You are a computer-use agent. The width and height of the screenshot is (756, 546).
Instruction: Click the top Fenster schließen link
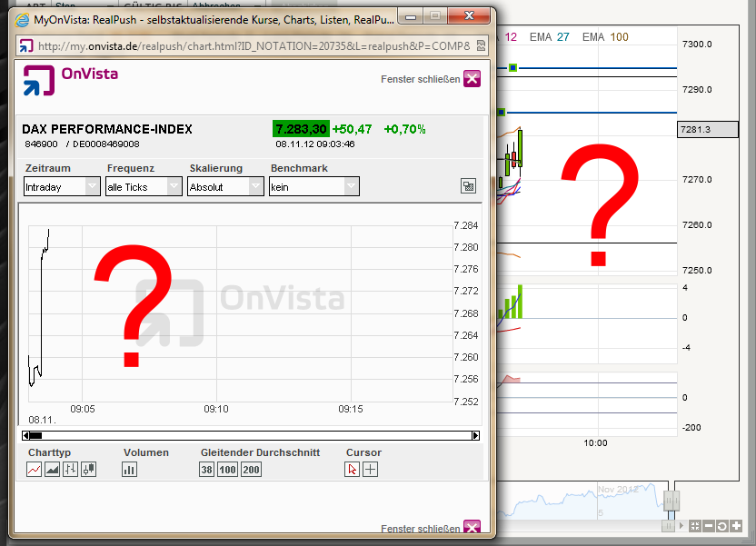click(421, 79)
